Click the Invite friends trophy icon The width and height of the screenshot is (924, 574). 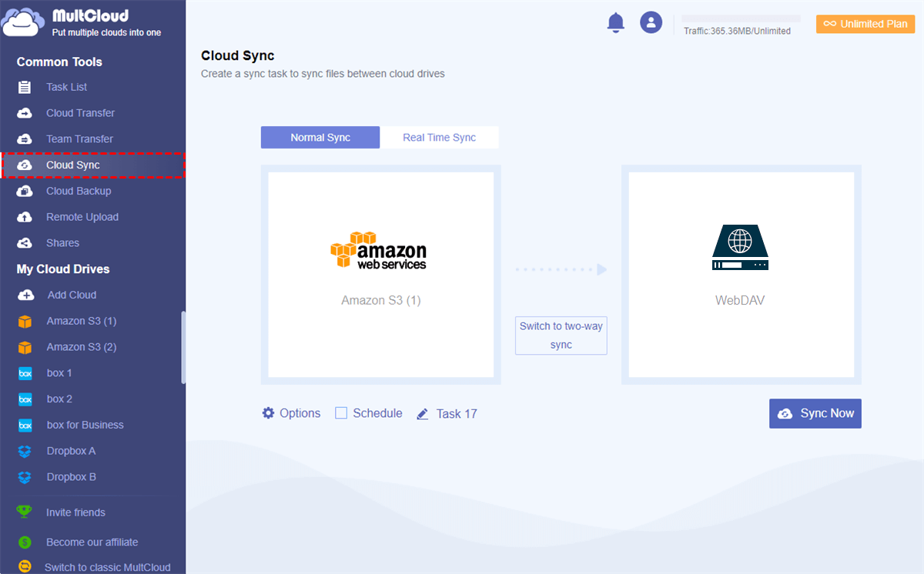(x=25, y=512)
